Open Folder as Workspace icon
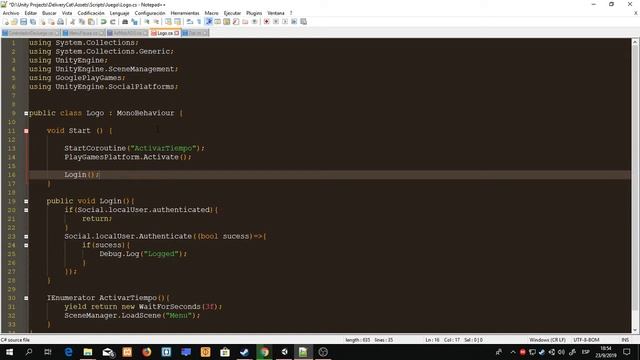The width and height of the screenshot is (640, 360). 245,22
